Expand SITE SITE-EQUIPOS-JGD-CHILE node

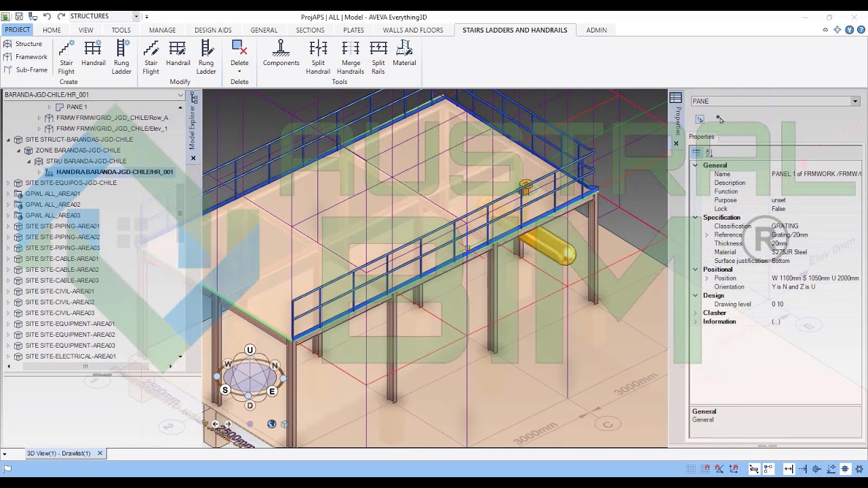pyautogui.click(x=8, y=183)
